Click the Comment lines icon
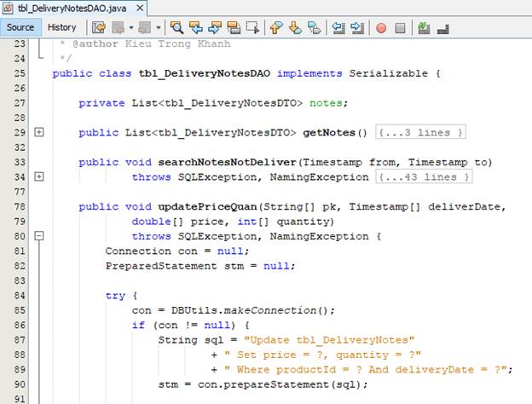The width and height of the screenshot is (532, 404). [x=424, y=27]
